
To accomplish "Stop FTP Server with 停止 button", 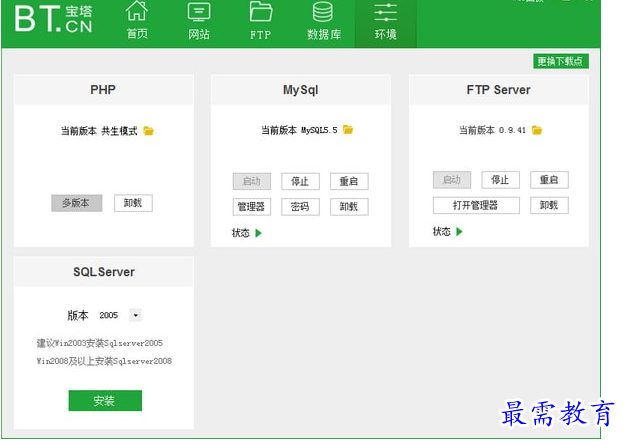I will (x=501, y=180).
